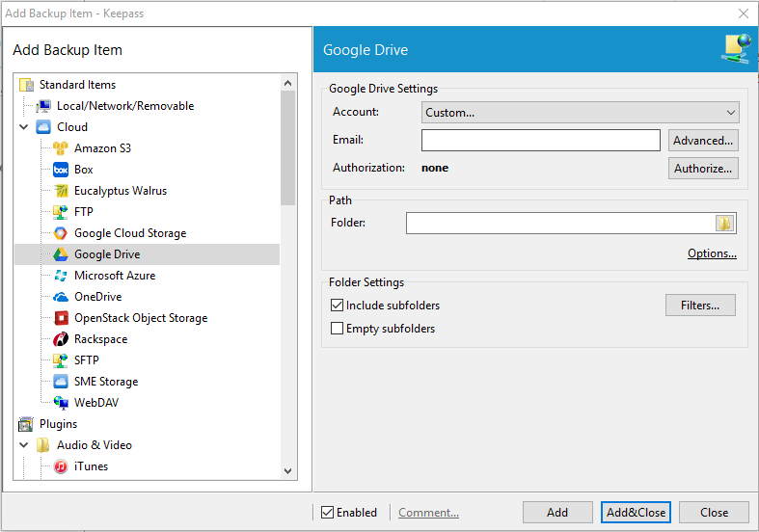Select the OpenStack Object Storage icon
The image size is (759, 532).
(x=61, y=318)
